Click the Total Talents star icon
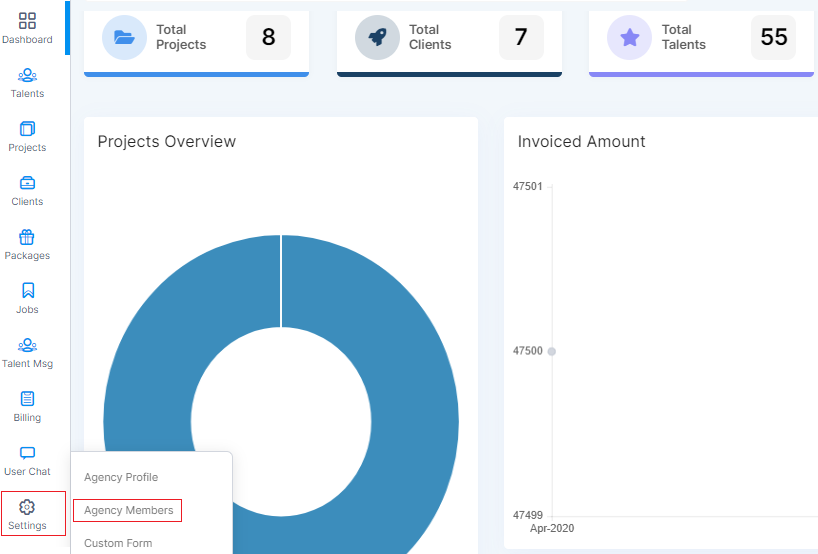The height and width of the screenshot is (554, 818). 629,38
